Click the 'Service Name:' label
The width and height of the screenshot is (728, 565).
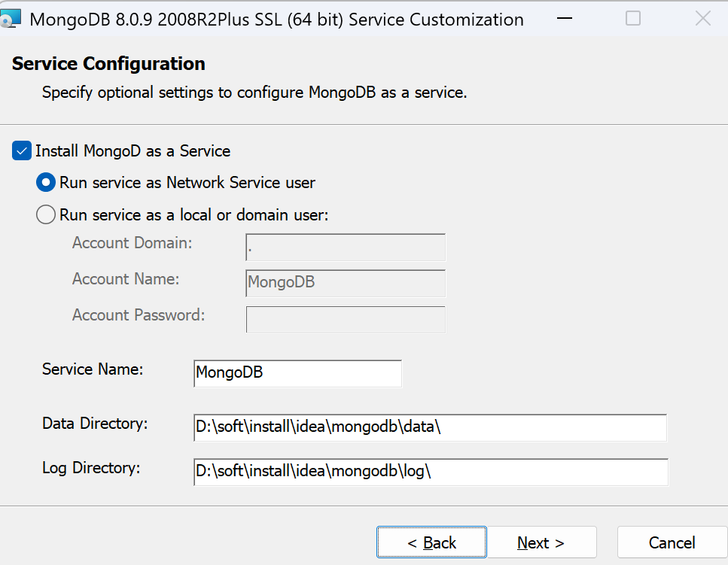point(93,369)
